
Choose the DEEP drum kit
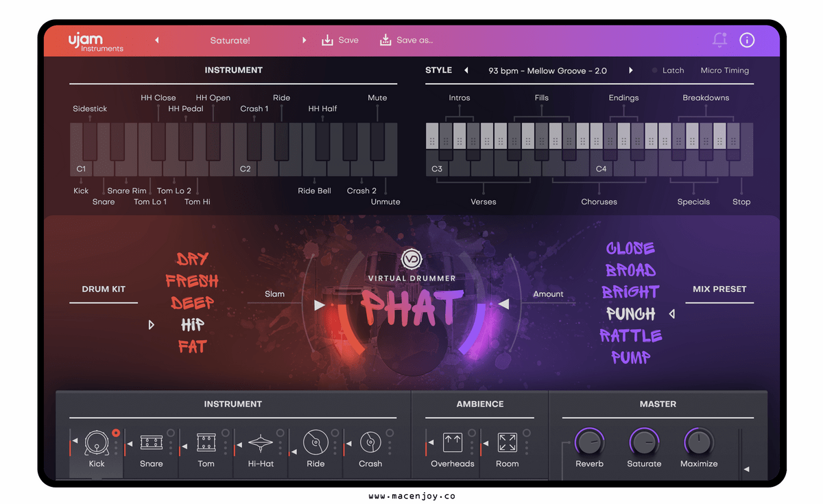click(x=192, y=303)
